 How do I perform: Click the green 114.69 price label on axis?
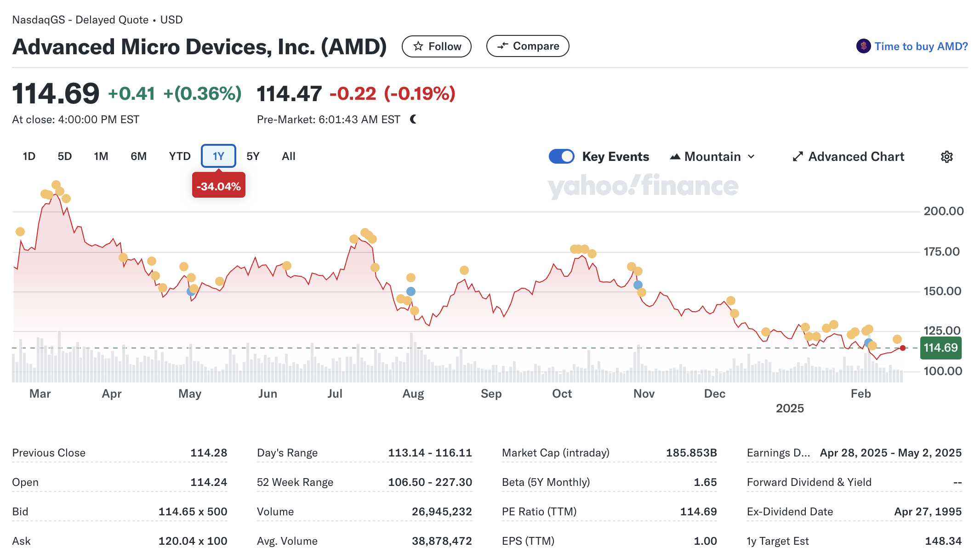(x=940, y=348)
